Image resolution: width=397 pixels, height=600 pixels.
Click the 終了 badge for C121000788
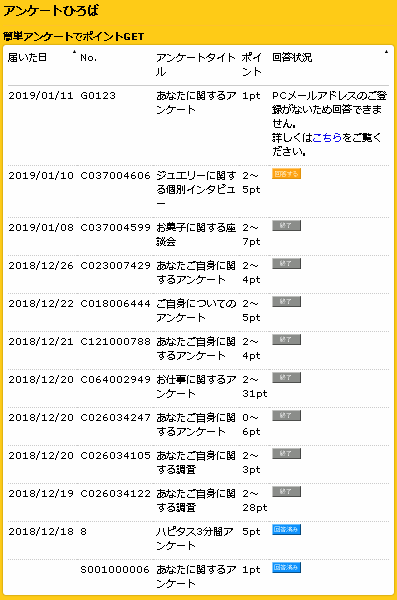pyautogui.click(x=286, y=339)
